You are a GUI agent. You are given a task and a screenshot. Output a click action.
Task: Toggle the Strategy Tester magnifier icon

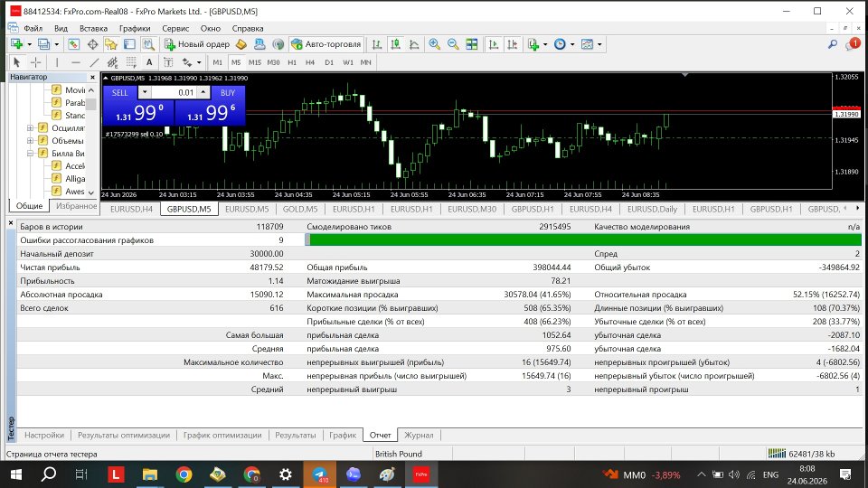[148, 44]
